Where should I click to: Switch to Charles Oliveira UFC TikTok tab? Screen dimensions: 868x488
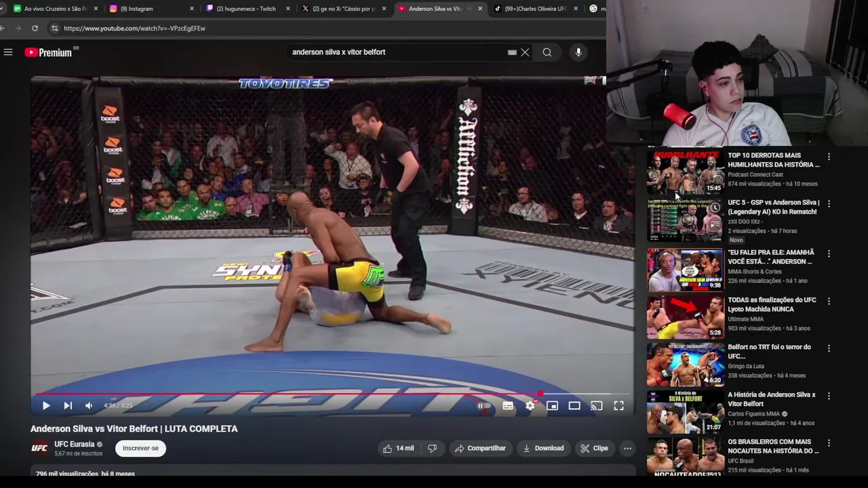click(535, 9)
